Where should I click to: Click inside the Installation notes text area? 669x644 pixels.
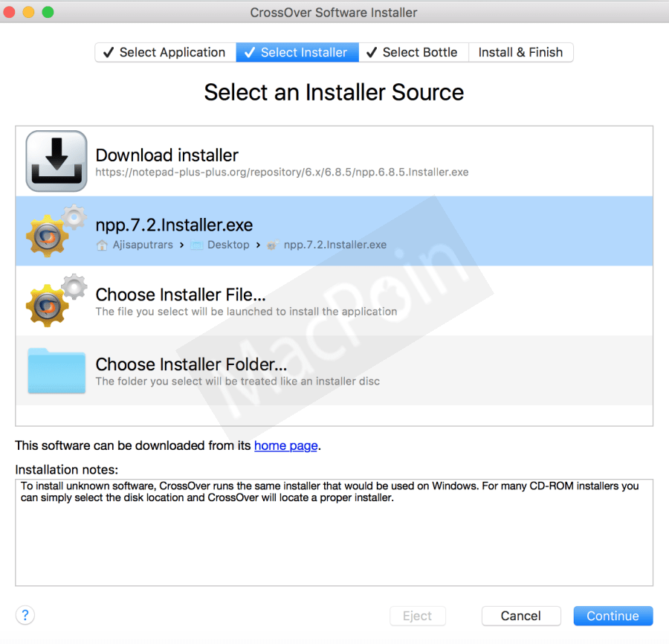[x=334, y=532]
